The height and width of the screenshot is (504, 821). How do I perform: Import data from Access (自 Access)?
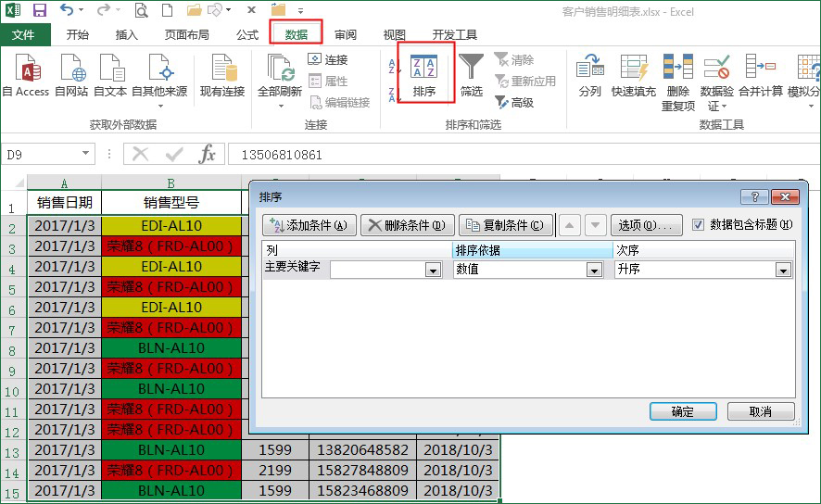point(26,76)
